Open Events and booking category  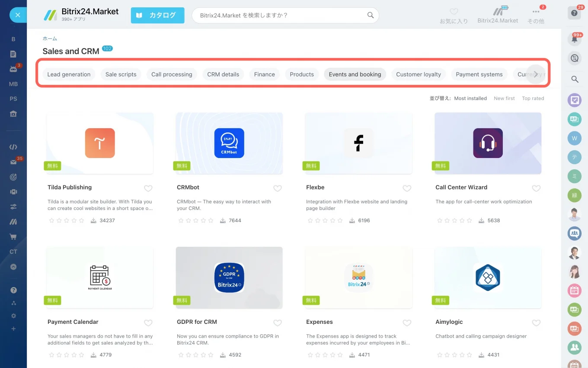click(355, 74)
